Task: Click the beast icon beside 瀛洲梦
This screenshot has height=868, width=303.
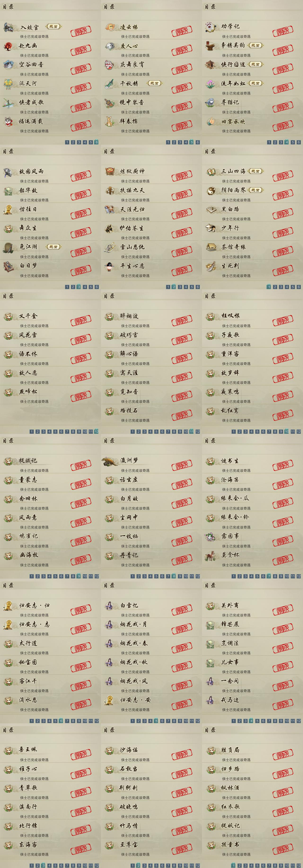Action: [x=110, y=461]
